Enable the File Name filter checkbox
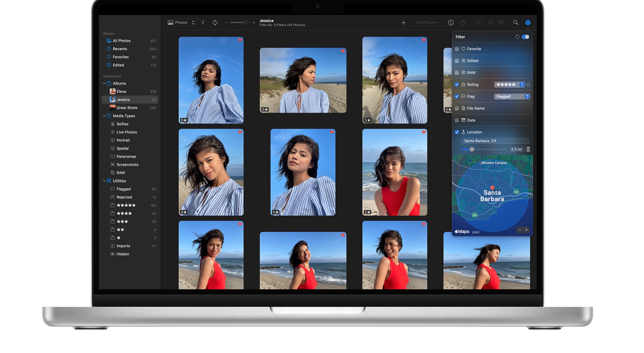Viewport: 644px width, 353px height. pyautogui.click(x=457, y=108)
